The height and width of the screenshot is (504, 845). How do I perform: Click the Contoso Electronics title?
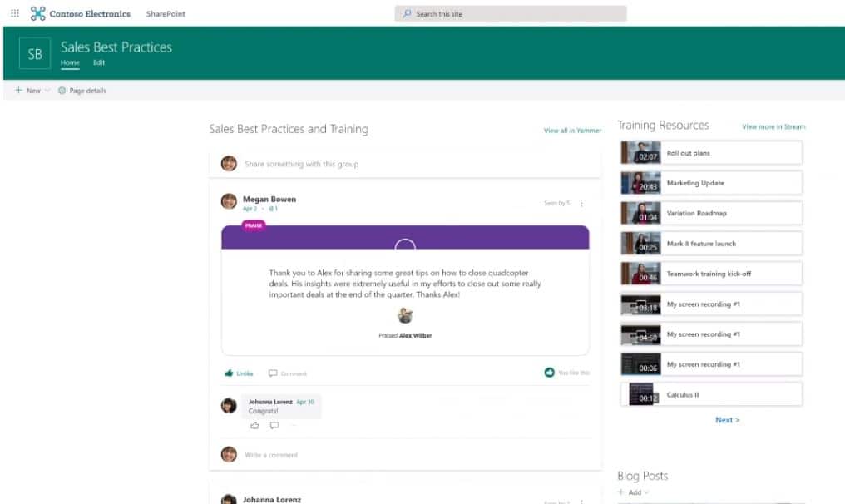(90, 14)
